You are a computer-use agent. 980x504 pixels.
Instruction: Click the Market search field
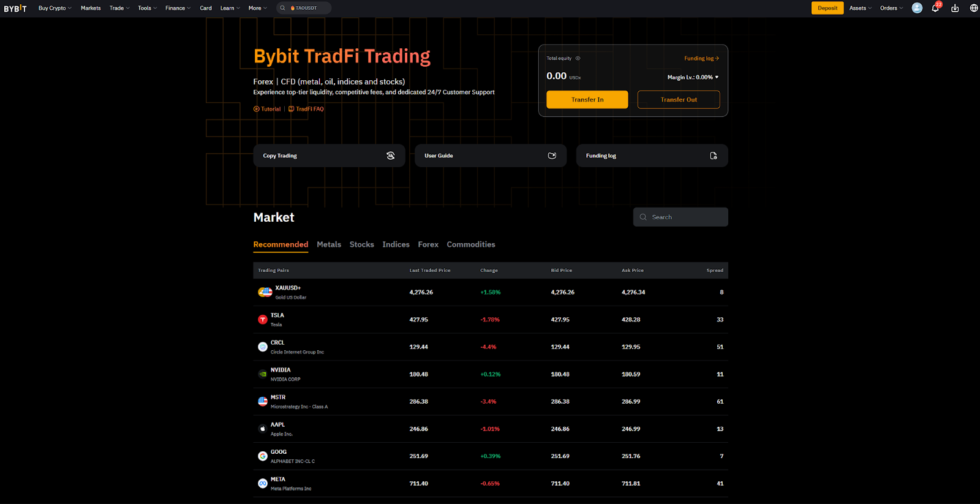pyautogui.click(x=680, y=217)
